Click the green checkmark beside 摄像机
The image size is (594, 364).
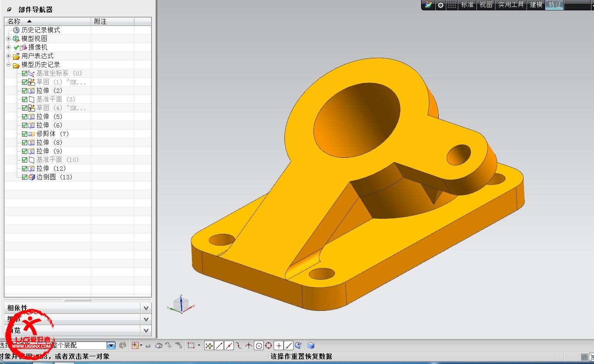tap(16, 48)
